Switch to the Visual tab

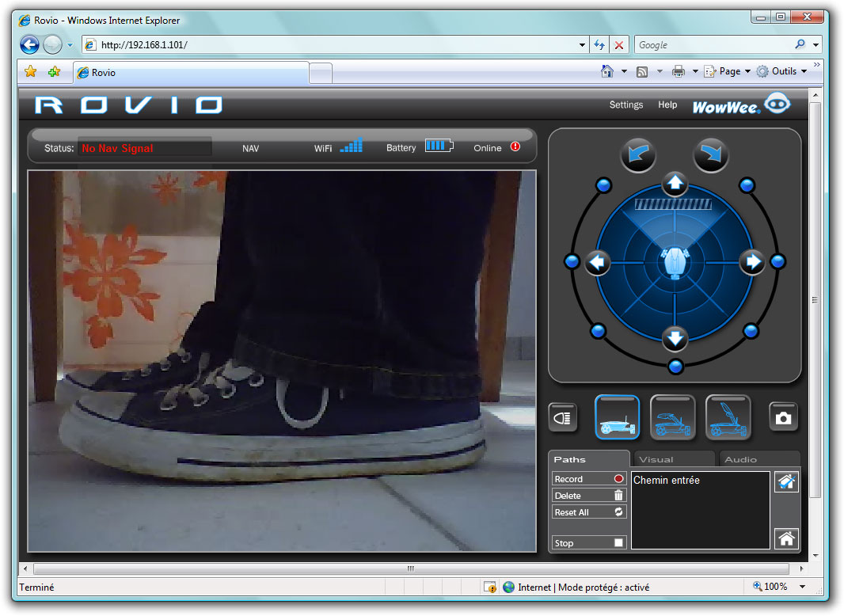(675, 459)
